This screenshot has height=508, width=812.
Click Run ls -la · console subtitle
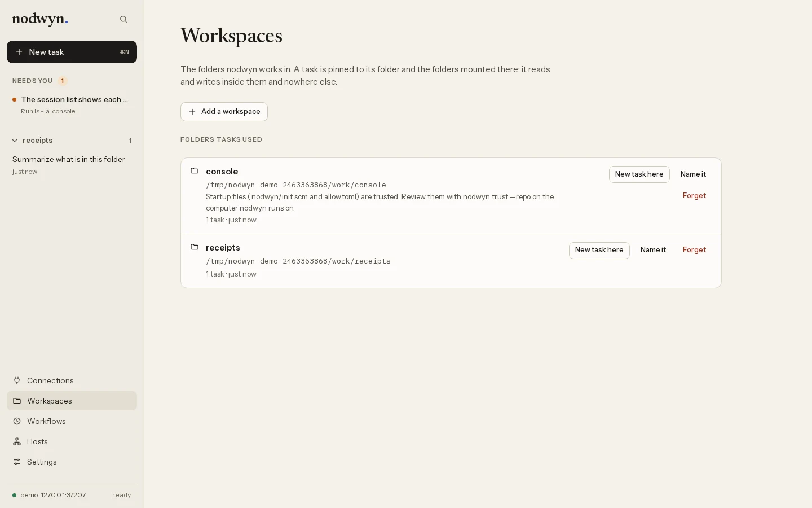click(x=48, y=112)
